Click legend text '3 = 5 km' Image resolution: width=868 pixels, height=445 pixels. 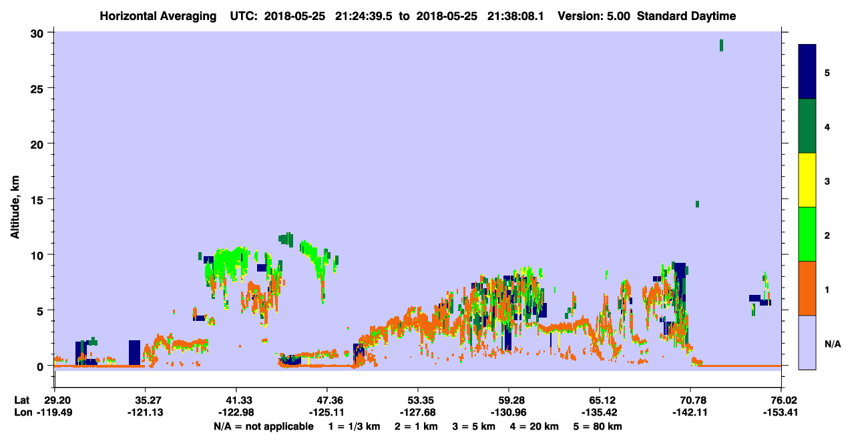475,426
